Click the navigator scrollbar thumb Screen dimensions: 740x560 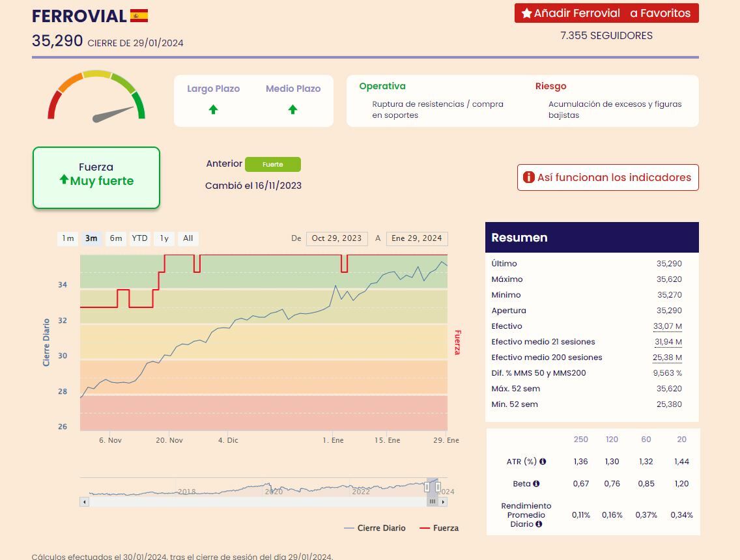[x=433, y=501]
